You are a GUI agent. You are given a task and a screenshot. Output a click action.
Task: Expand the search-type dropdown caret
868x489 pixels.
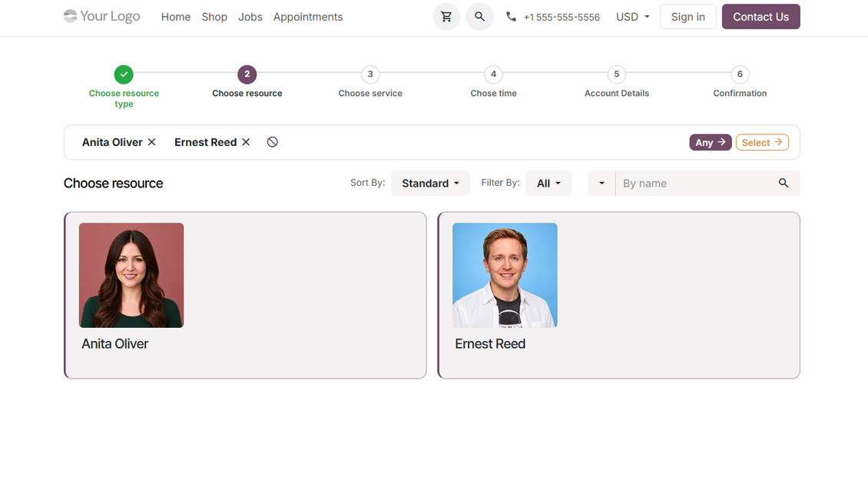(601, 183)
